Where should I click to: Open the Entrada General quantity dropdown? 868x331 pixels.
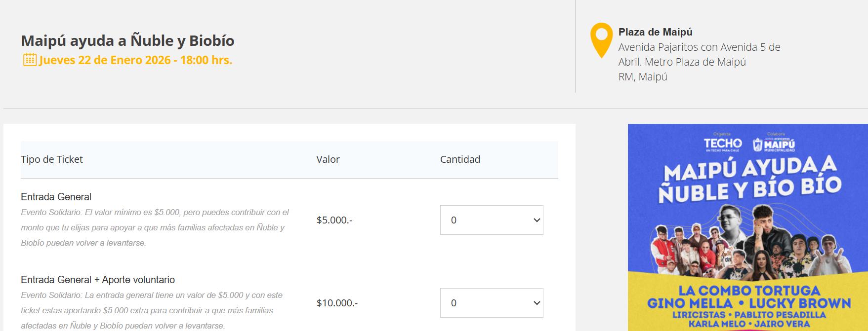[x=491, y=220]
